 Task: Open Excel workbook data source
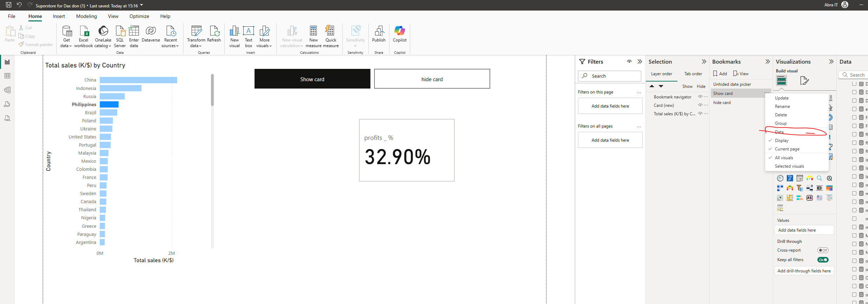click(x=84, y=37)
